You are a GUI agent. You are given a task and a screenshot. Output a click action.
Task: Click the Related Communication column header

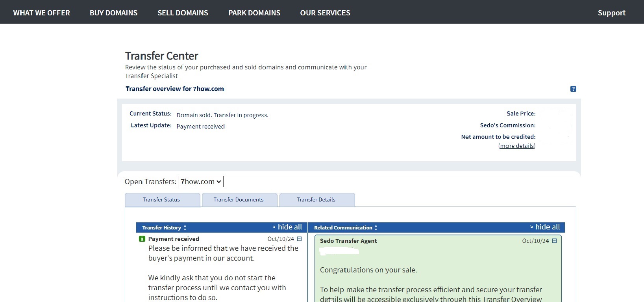[x=343, y=228]
